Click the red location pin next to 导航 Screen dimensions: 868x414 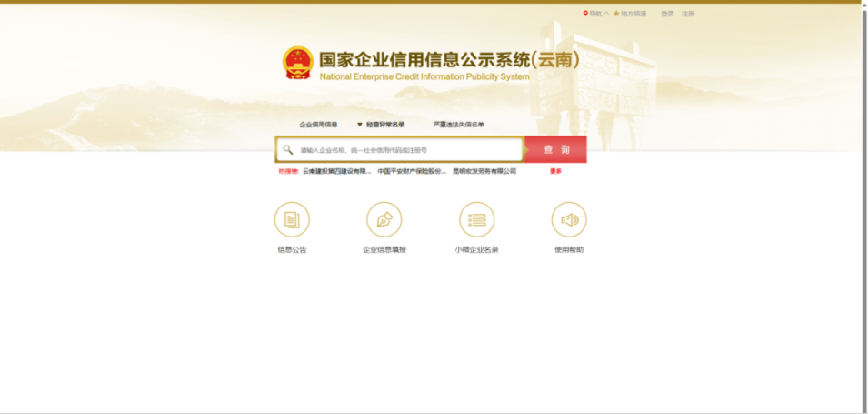[x=585, y=14]
